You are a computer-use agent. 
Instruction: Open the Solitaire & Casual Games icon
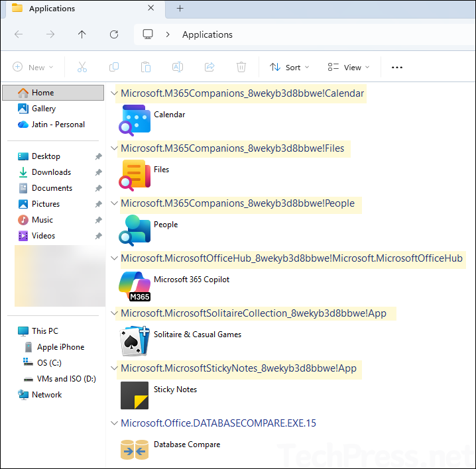(135, 340)
